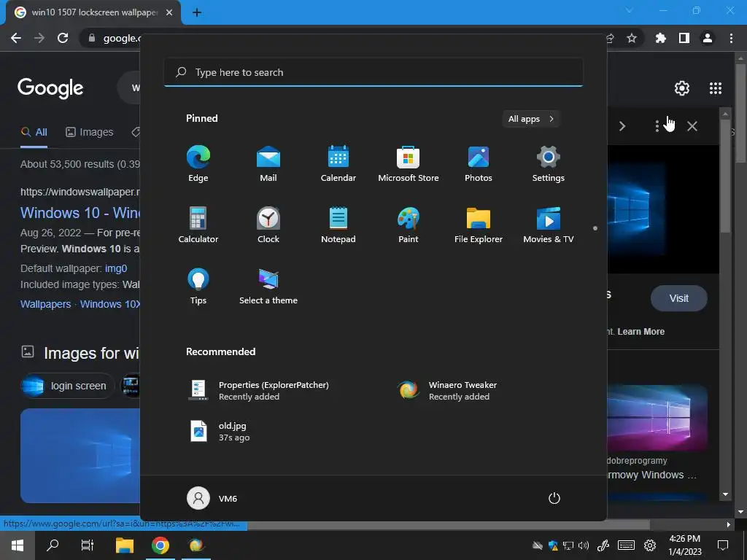The image size is (747, 560).
Task: Open Chrome three-dot menu
Action: 731,38
